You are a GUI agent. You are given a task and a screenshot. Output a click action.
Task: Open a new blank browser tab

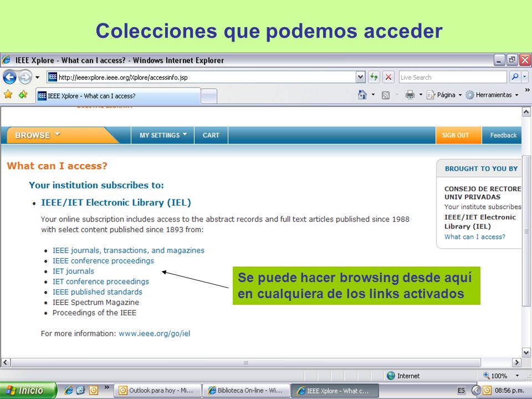point(209,96)
